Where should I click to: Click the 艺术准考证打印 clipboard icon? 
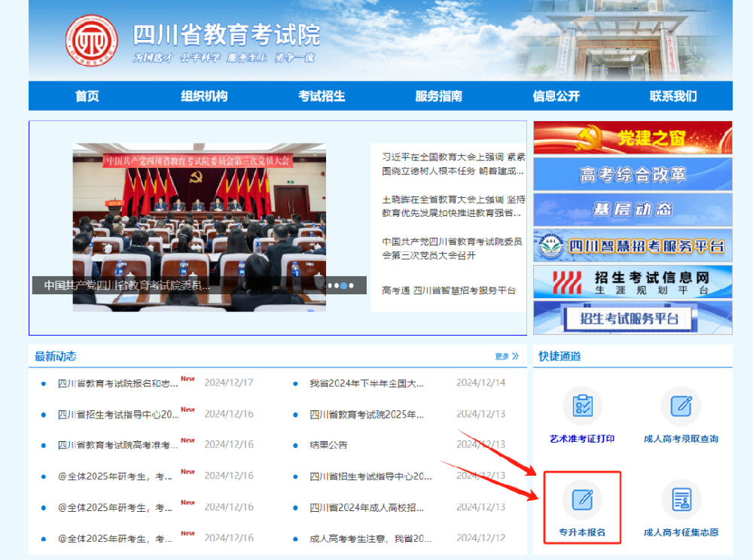point(582,407)
